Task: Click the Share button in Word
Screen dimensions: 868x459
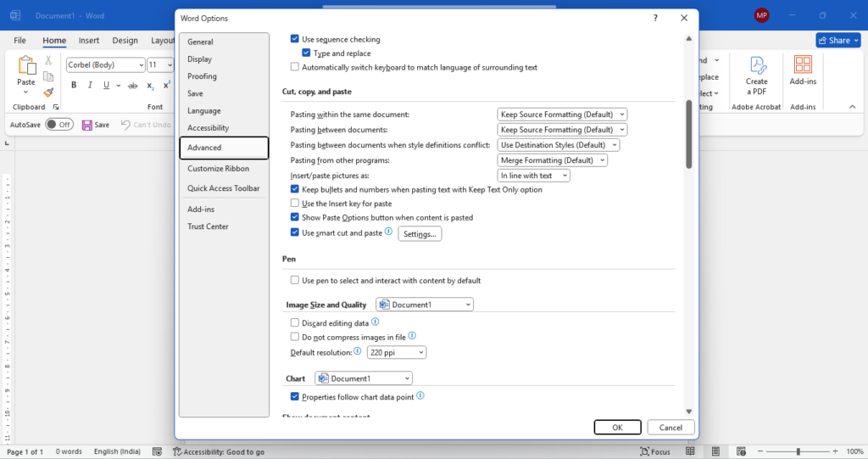Action: click(x=838, y=40)
